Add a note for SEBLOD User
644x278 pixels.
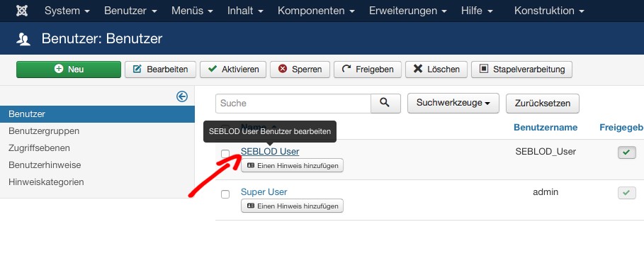point(292,166)
